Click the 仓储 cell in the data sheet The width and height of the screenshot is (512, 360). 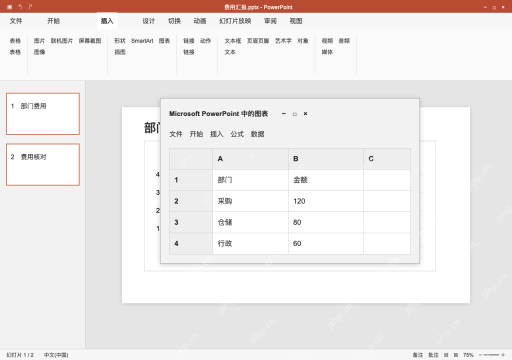pyautogui.click(x=250, y=222)
